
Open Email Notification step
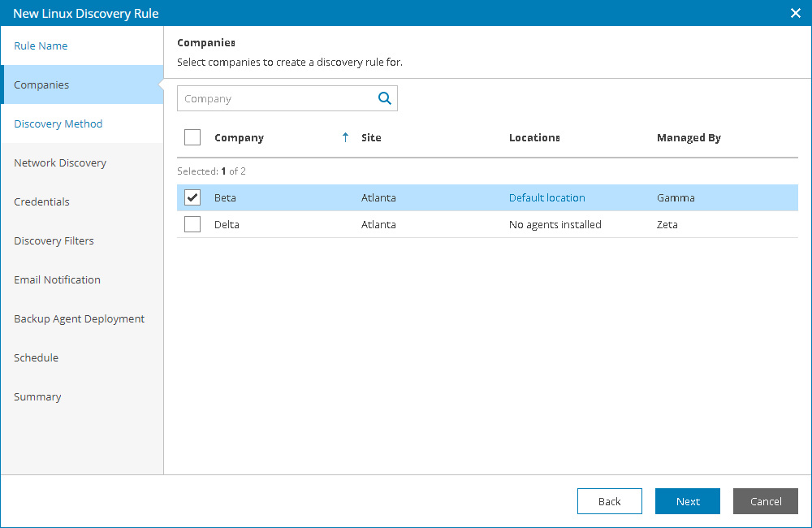pos(58,280)
